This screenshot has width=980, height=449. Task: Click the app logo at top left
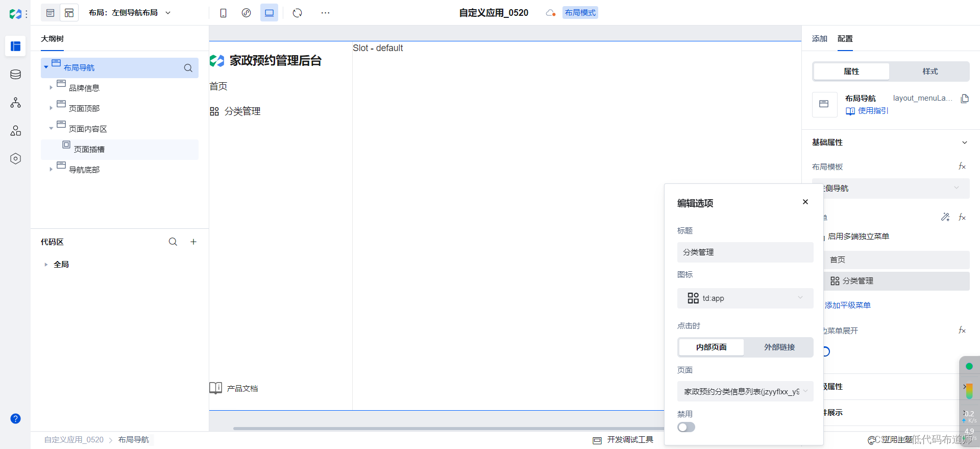(15, 14)
